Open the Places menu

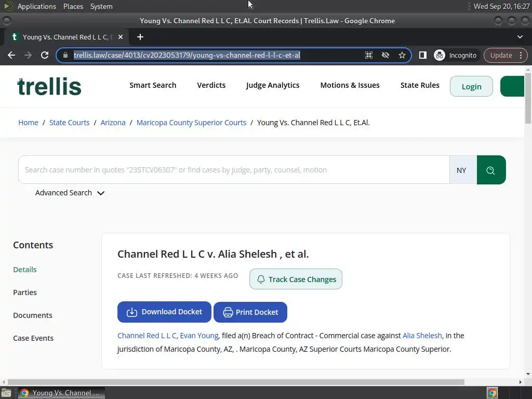pos(73,6)
